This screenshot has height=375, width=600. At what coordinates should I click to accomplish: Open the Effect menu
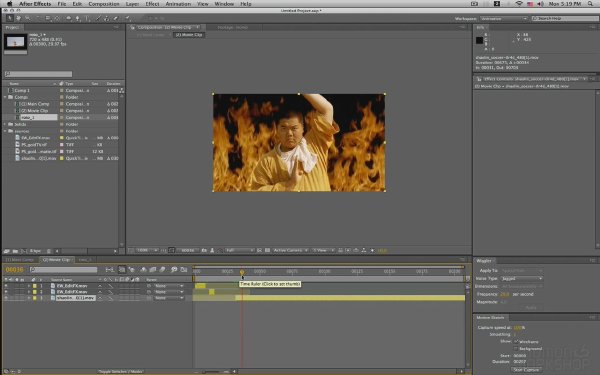coord(152,4)
